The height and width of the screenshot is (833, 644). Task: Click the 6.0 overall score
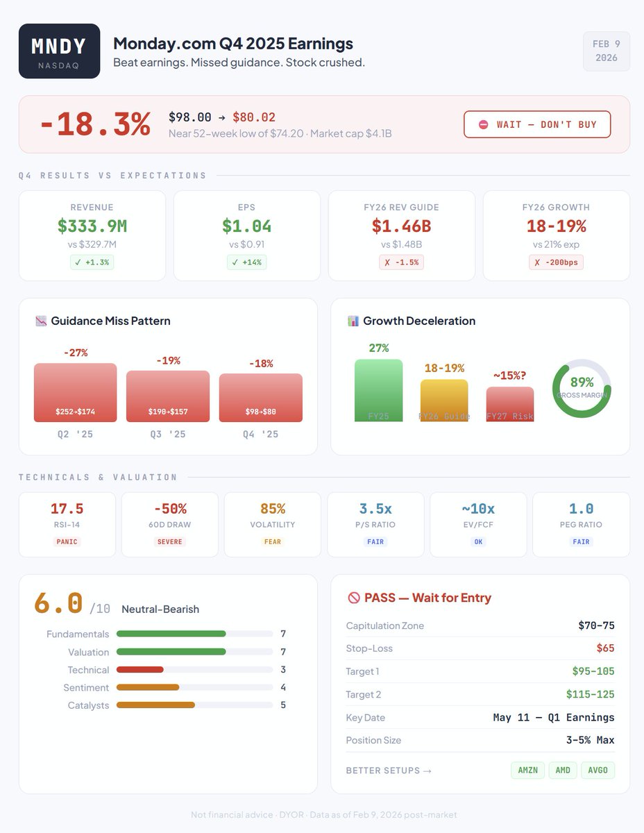click(58, 603)
